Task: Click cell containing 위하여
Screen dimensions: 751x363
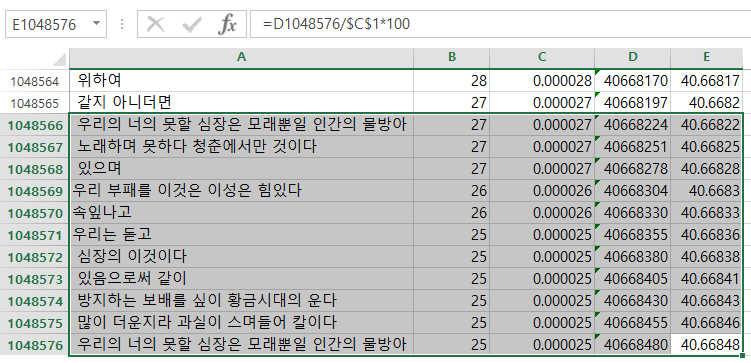Action: (241, 80)
